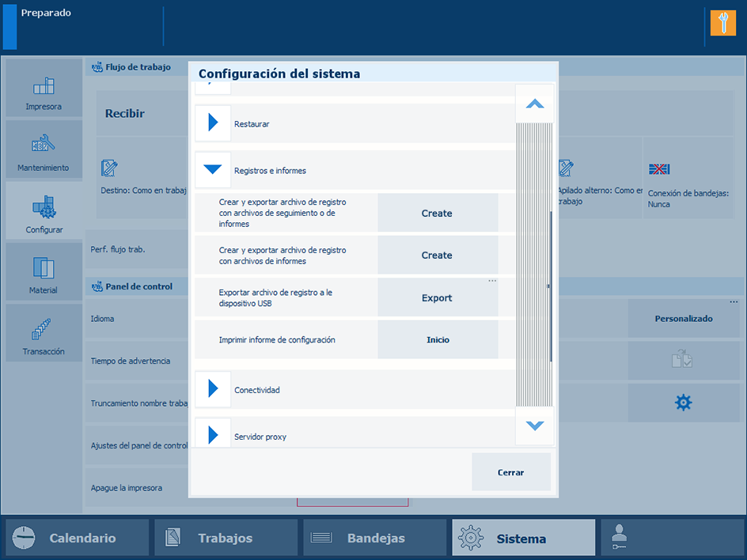Close dialog with Cerrar button
Viewport: 747px width, 560px height.
tap(511, 472)
